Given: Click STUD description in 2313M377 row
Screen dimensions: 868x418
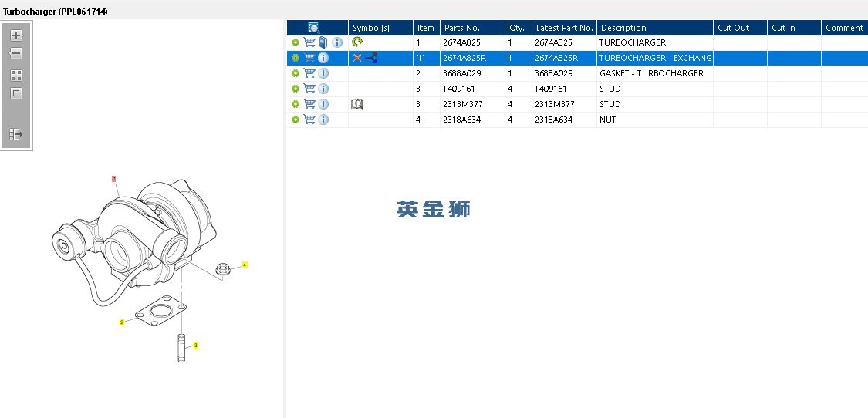Looking at the screenshot, I should [655, 105].
